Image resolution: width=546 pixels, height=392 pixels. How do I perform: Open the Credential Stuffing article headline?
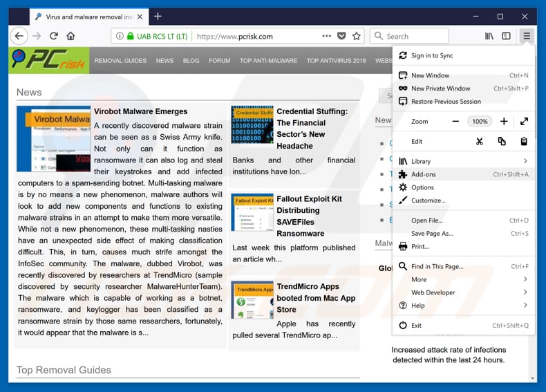click(312, 129)
